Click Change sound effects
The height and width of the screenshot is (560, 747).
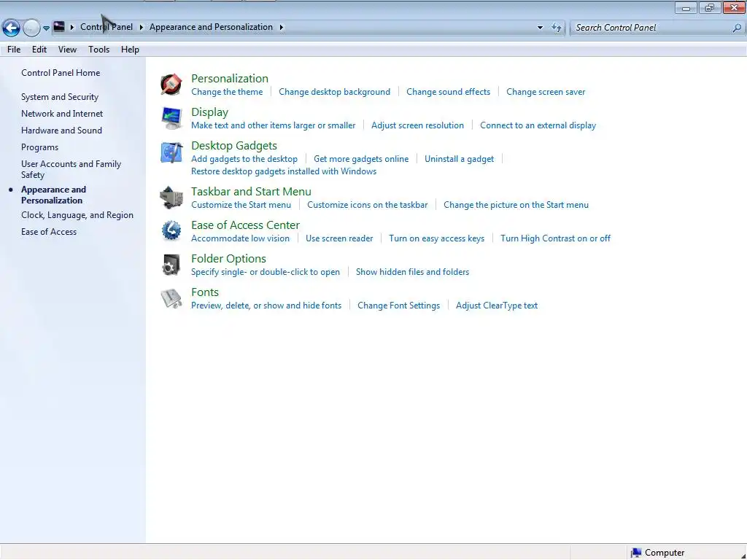[x=449, y=92]
